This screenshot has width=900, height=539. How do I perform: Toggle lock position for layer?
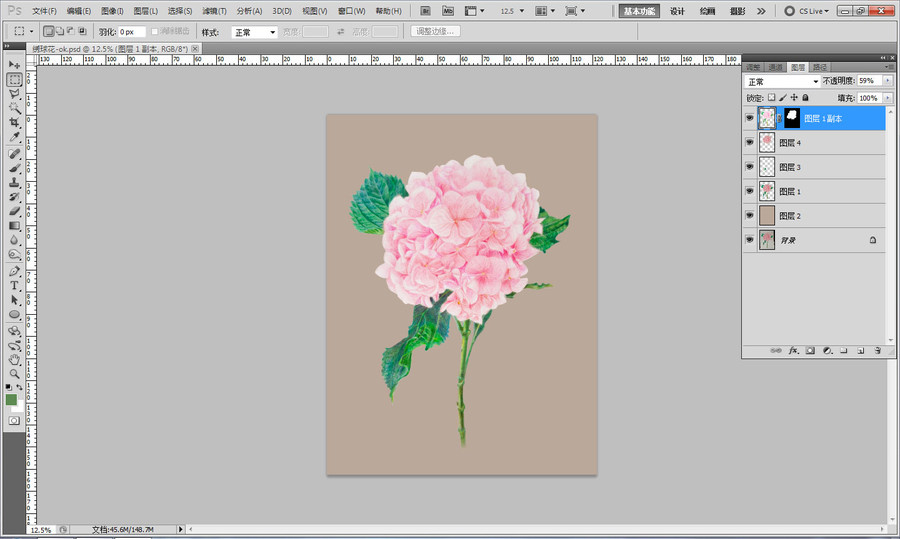point(794,98)
